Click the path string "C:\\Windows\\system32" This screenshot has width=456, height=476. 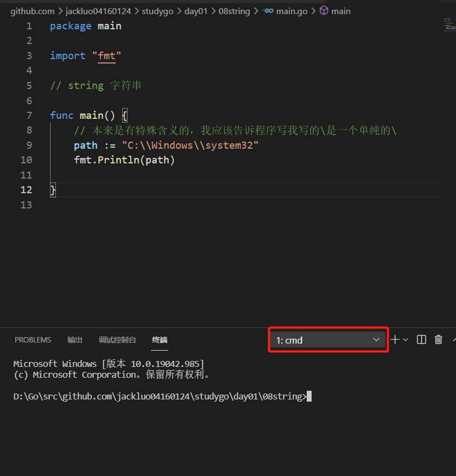point(190,145)
